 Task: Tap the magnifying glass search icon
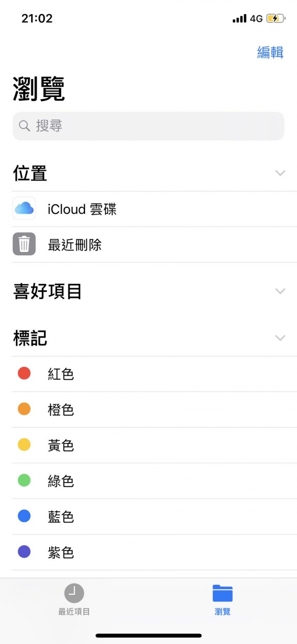tap(25, 126)
